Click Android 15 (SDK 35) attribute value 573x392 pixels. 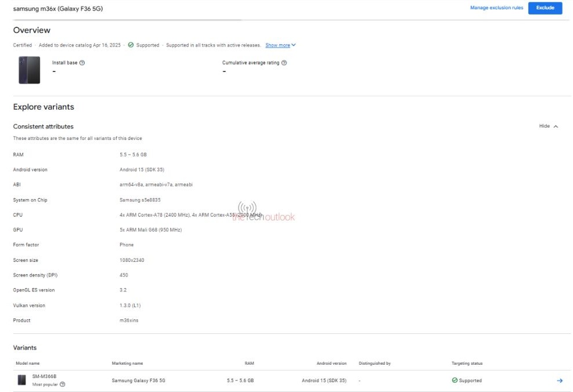(x=142, y=170)
